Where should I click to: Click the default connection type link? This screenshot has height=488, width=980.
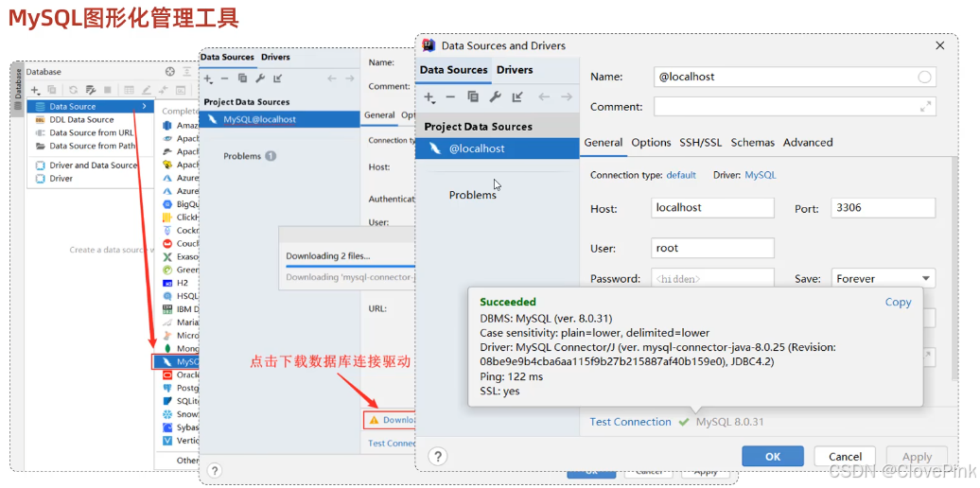pos(681,175)
